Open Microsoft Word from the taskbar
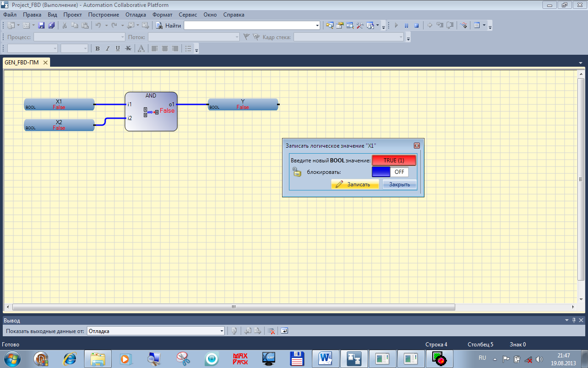The width and height of the screenshot is (588, 368). (325, 358)
